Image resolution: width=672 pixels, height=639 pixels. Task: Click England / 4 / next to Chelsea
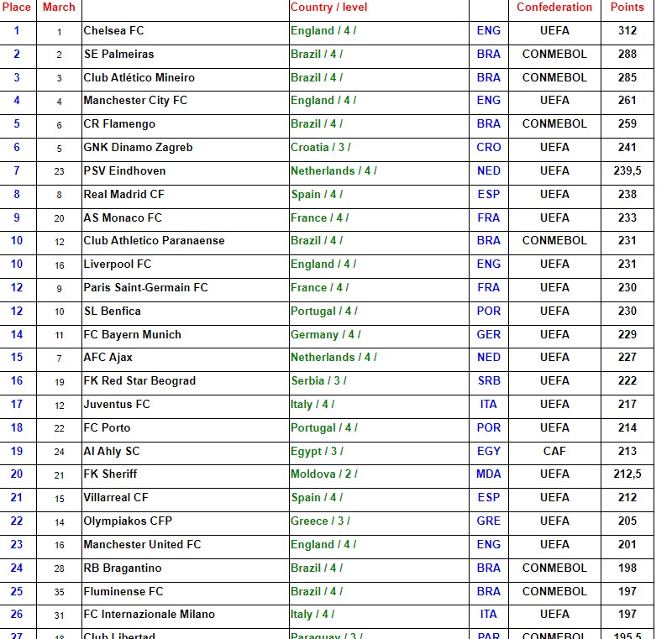click(x=323, y=31)
